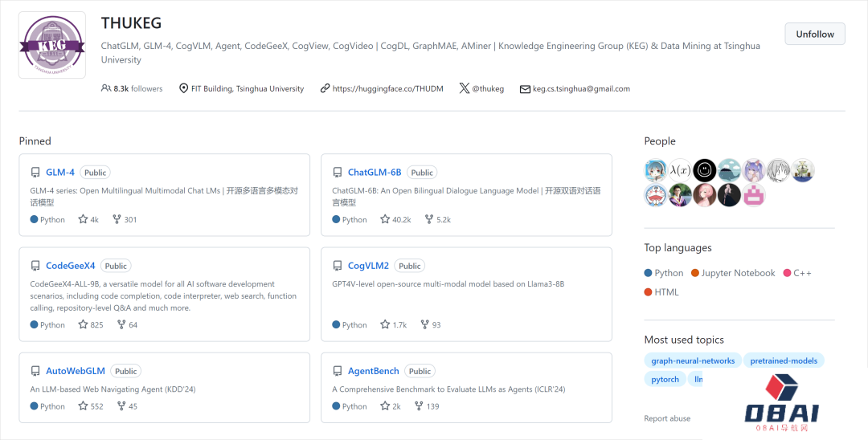The height and width of the screenshot is (440, 868).
Task: Click the Doraemon avatar in People section
Action: click(655, 195)
